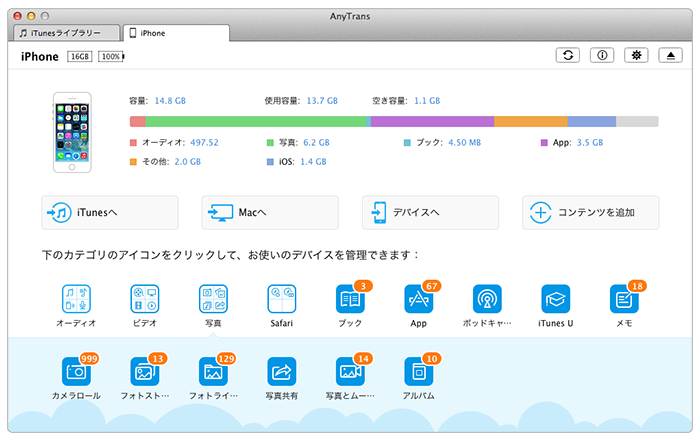The image size is (700, 441).
Task: Click the green 写真 storage bar segment
Action: (256, 121)
